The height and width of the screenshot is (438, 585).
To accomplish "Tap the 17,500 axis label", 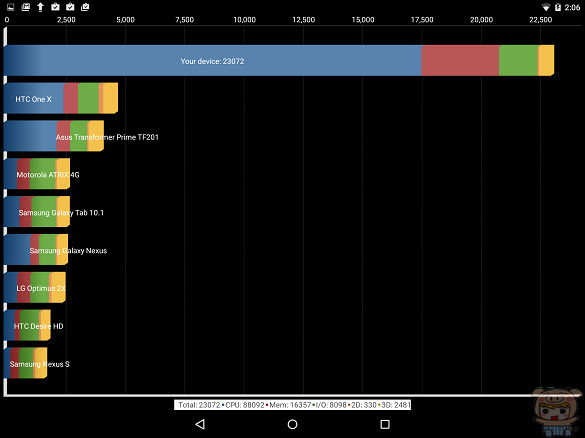I will coord(422,20).
